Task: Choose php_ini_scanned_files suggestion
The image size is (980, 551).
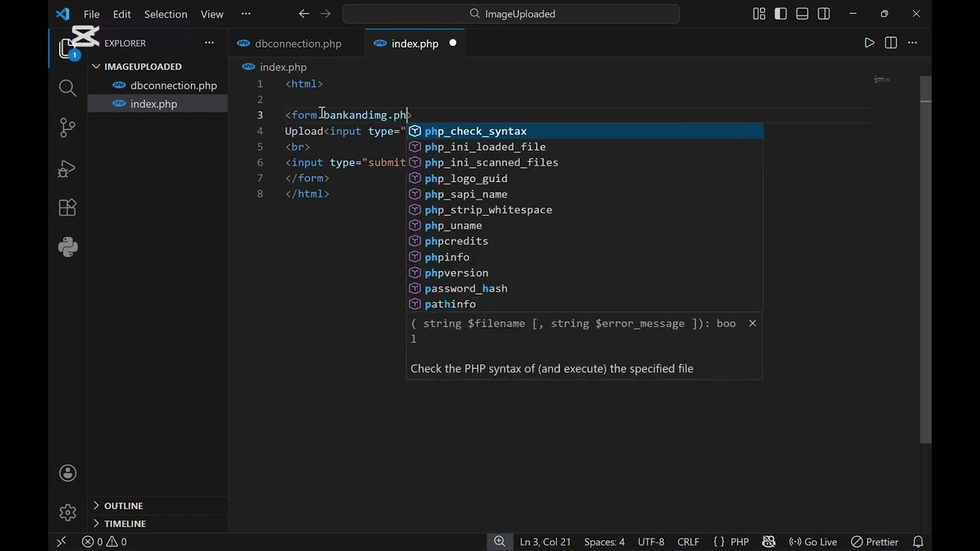Action: pos(585,163)
